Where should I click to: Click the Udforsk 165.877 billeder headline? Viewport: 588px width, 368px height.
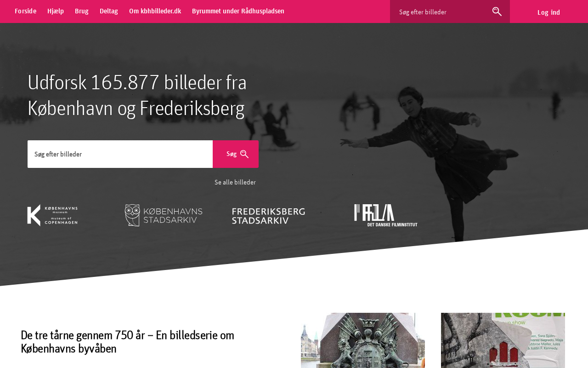tap(137, 95)
